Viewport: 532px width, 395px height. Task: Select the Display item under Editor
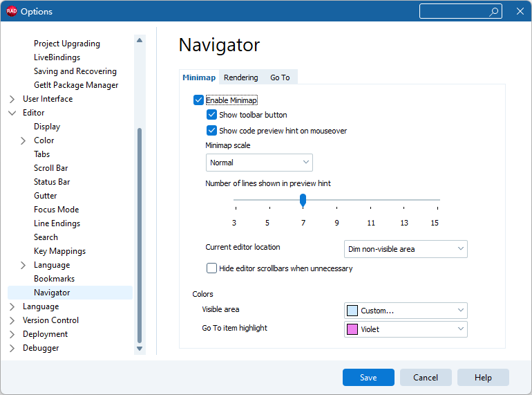[x=47, y=127]
